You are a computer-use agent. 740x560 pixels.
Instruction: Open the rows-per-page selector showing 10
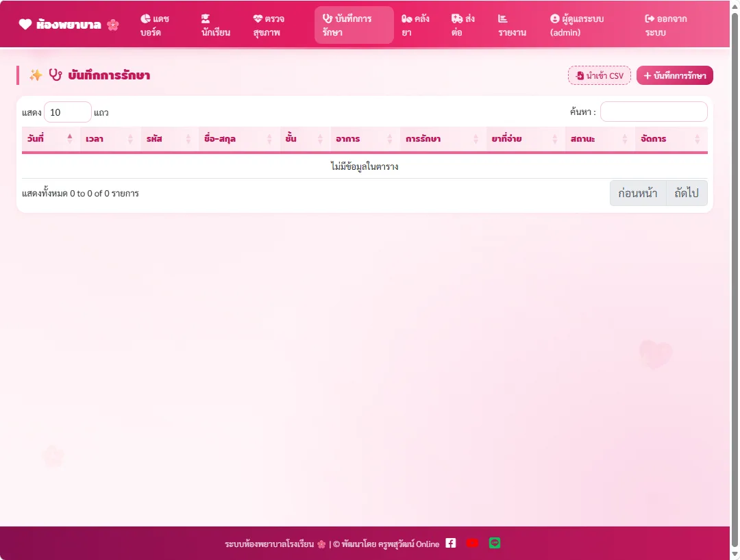click(67, 112)
